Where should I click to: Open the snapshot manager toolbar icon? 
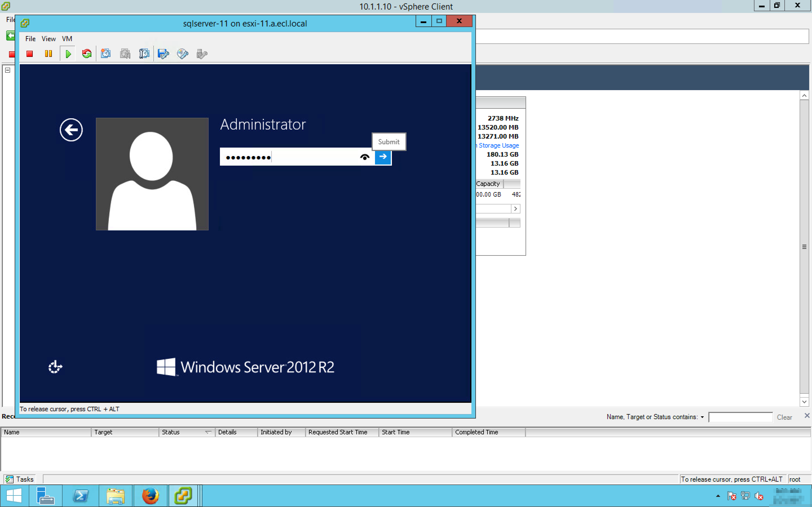coord(144,54)
